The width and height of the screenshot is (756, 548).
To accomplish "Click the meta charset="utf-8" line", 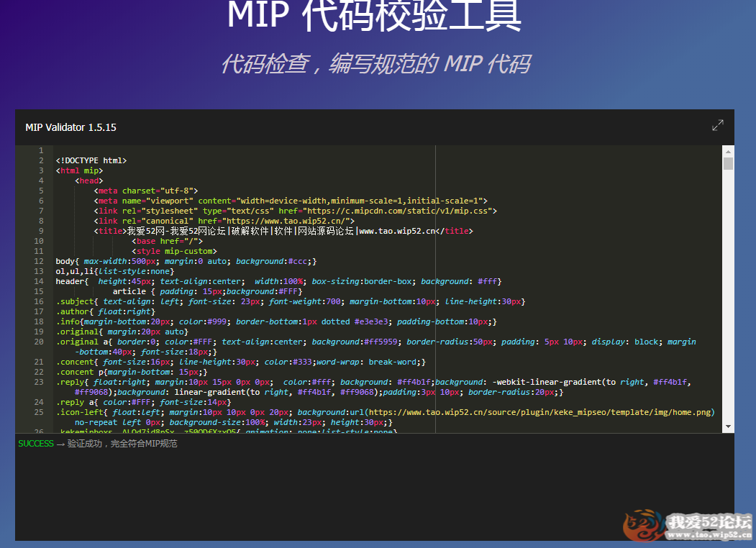I will (145, 191).
